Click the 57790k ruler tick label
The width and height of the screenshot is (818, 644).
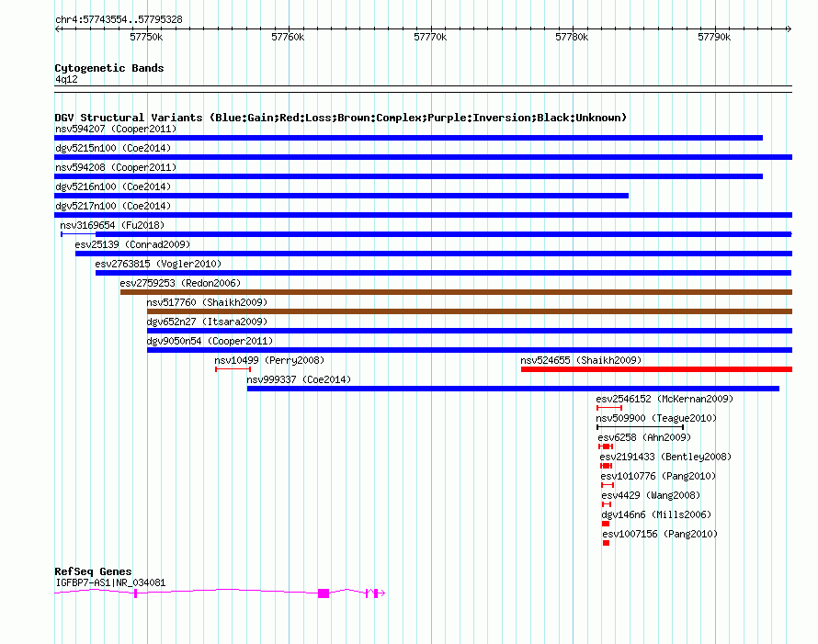714,37
